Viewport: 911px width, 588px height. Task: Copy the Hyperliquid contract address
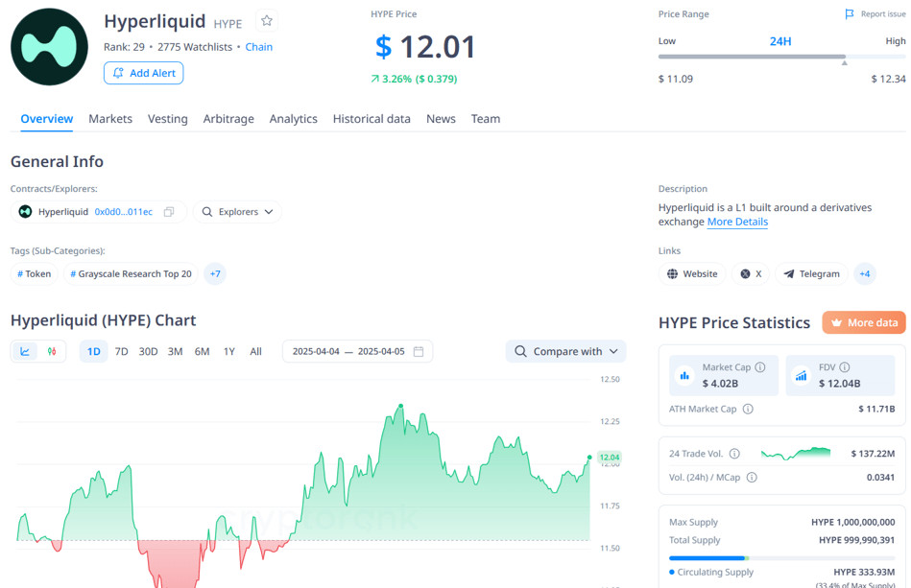pyautogui.click(x=169, y=212)
